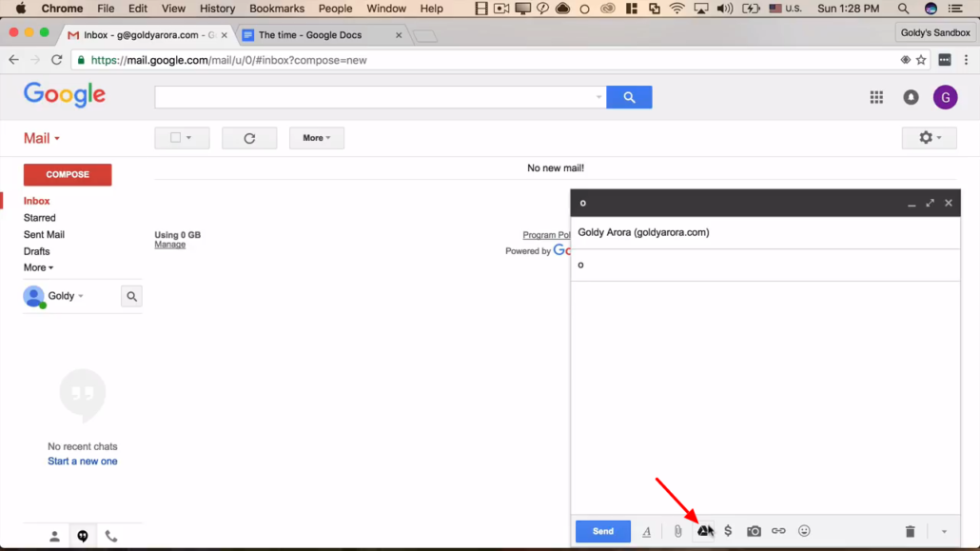Image resolution: width=980 pixels, height=551 pixels.
Task: Insert files using Google Drive icon
Action: click(x=704, y=531)
